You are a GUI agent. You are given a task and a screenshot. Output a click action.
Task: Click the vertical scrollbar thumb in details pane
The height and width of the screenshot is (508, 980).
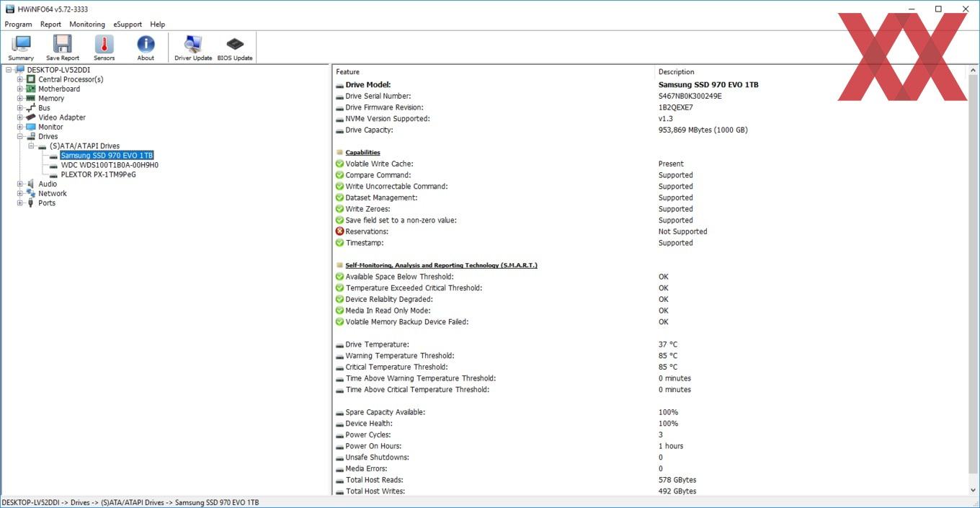[973, 274]
